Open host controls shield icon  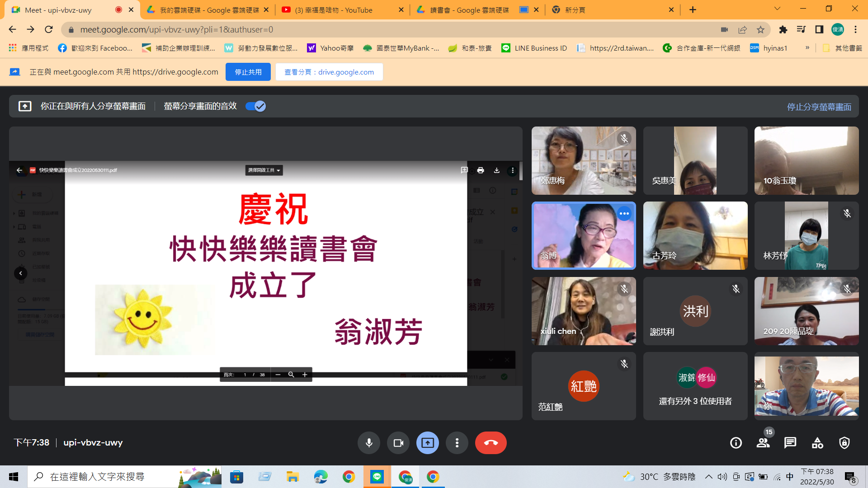[844, 443]
